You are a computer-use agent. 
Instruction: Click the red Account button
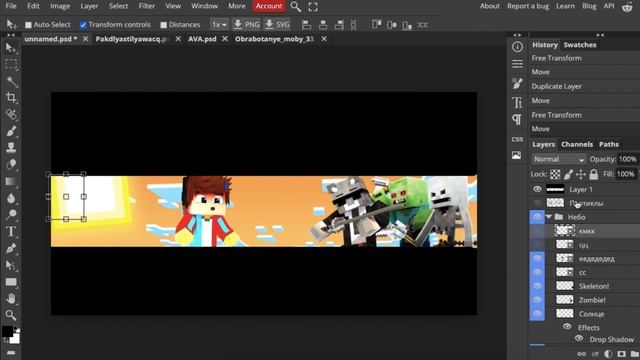[x=269, y=6]
